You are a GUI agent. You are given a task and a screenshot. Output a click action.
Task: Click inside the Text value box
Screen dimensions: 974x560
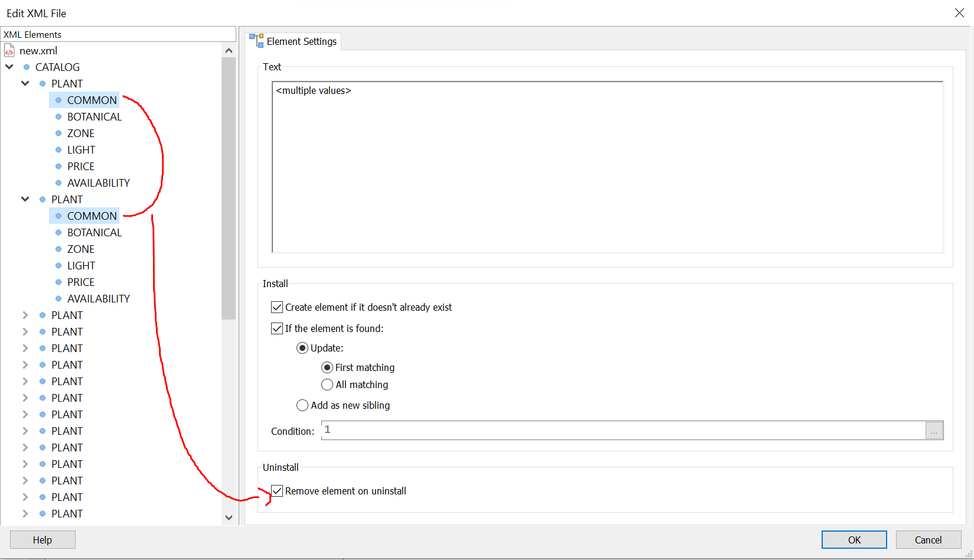coord(607,167)
